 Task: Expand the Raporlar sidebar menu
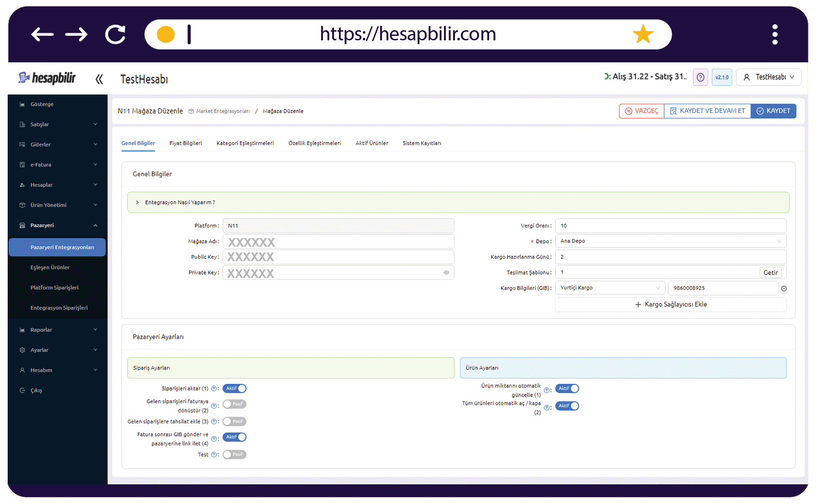[58, 330]
